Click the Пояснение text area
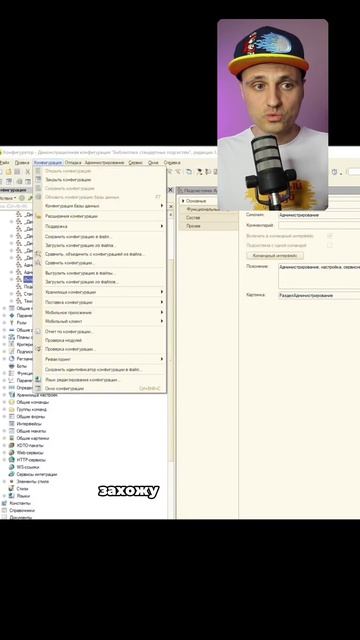The width and height of the screenshot is (360, 640). click(x=319, y=276)
